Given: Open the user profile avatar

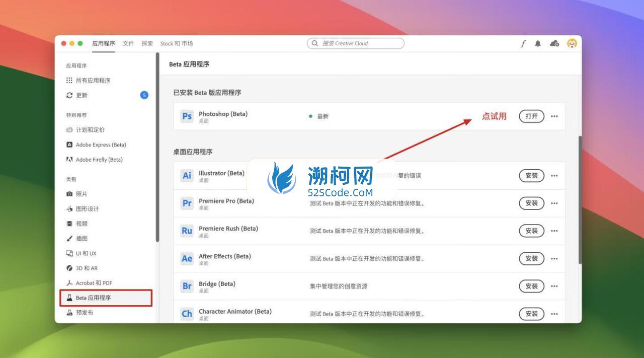Looking at the screenshot, I should coord(572,44).
